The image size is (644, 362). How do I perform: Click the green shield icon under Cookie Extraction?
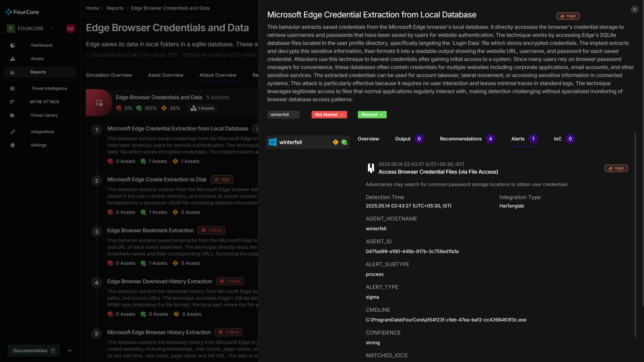(143, 212)
